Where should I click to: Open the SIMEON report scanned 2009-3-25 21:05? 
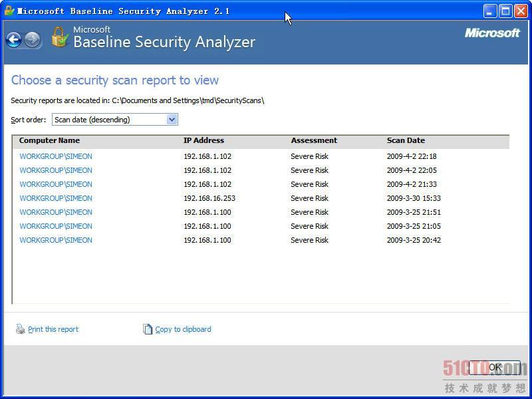(x=56, y=226)
